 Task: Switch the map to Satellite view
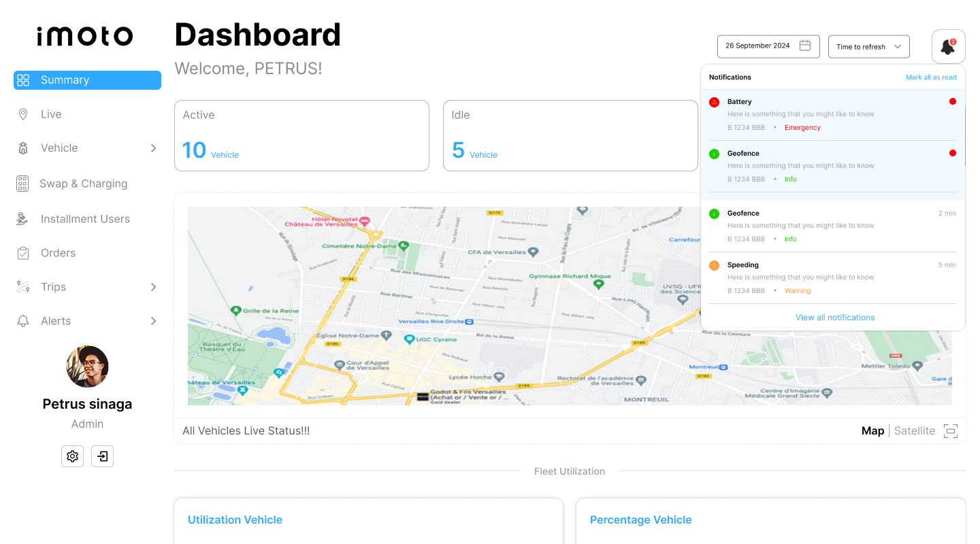[x=914, y=431]
